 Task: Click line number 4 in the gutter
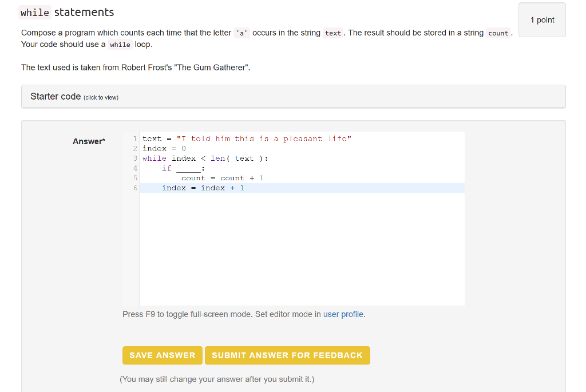point(135,168)
